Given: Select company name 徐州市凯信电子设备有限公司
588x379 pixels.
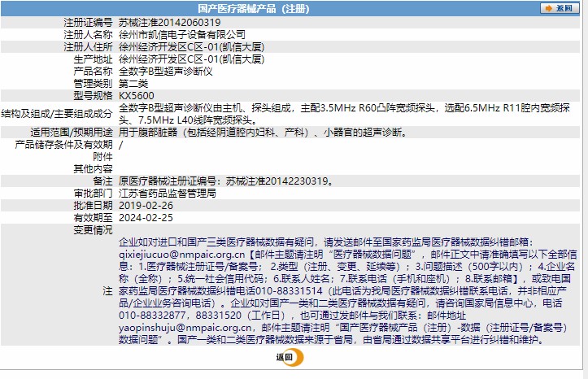Looking at the screenshot, I should (x=182, y=35).
